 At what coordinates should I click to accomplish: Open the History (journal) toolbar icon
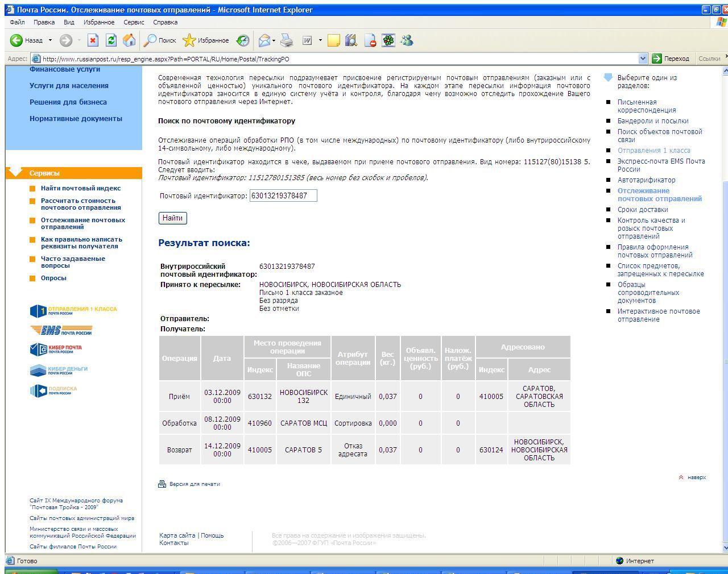click(243, 40)
